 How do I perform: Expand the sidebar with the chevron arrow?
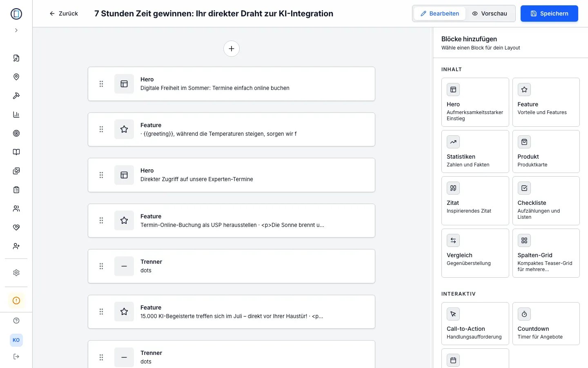pos(16,30)
